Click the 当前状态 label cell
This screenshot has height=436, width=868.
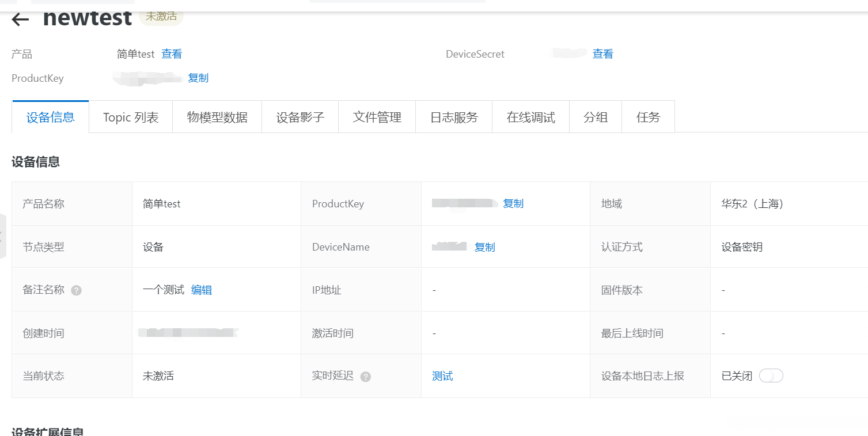click(x=72, y=377)
